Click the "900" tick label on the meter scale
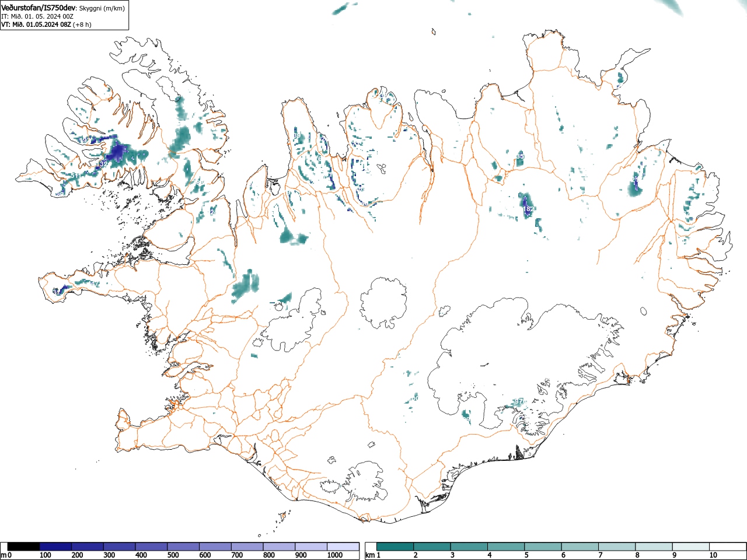This screenshot has width=747, height=560. 301,555
